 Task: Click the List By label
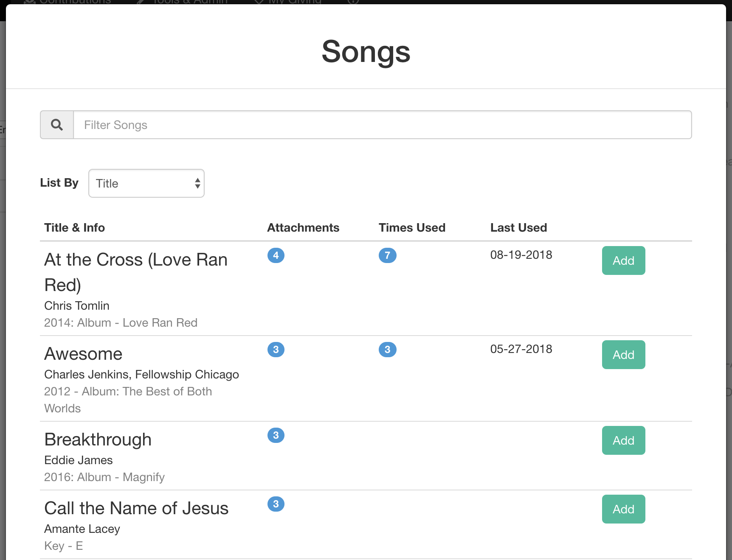click(x=59, y=182)
